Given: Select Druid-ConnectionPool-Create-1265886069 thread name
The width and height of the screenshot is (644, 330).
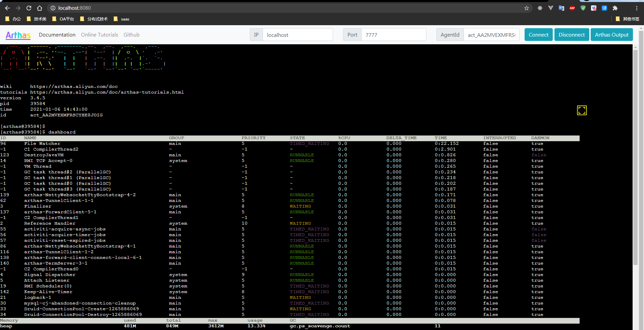Looking at the screenshot, I should pos(82,309).
